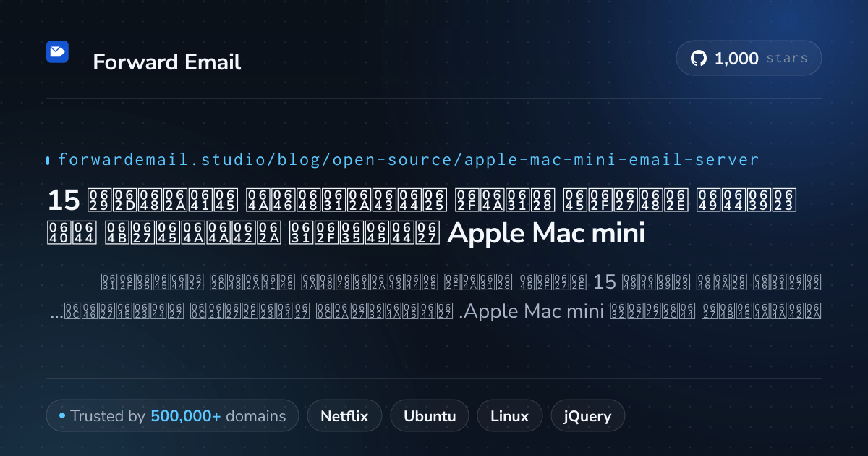Open the forwardemail.studio blog URL link
This screenshot has height=456, width=868.
tap(408, 159)
